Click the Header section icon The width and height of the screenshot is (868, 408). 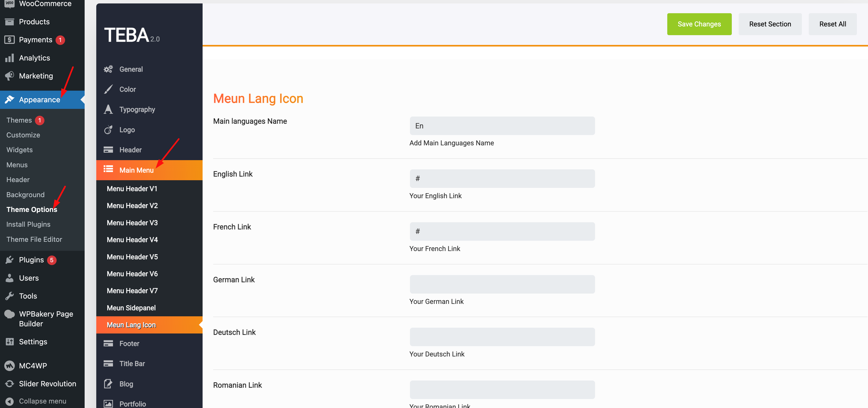coord(108,150)
